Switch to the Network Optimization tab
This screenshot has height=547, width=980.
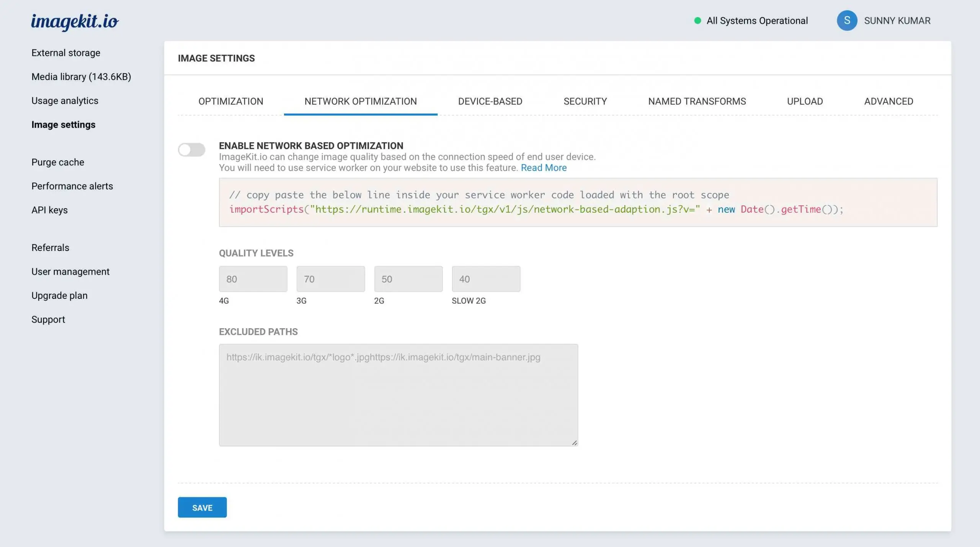pos(360,101)
